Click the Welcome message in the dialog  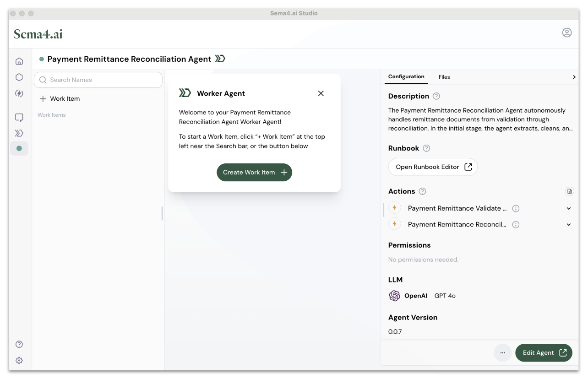tap(235, 117)
